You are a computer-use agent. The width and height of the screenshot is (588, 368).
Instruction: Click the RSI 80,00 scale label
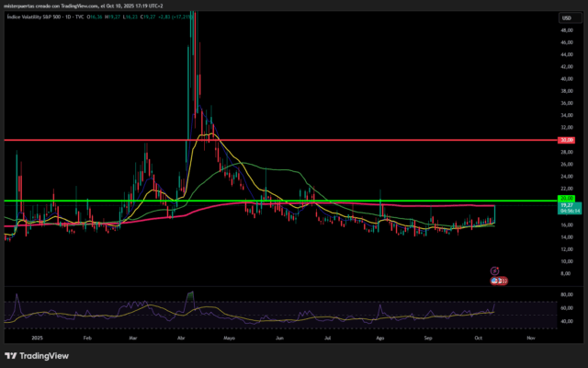tap(569, 294)
